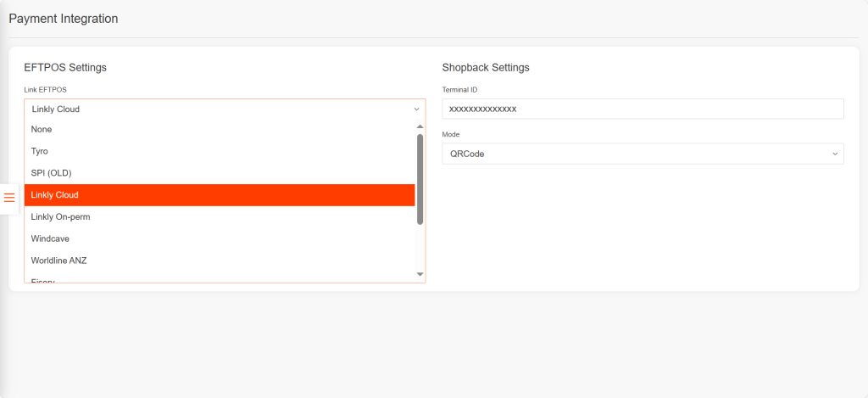Viewport: 868px width, 398px height.
Task: Click the Terminal ID input field
Action: click(x=643, y=109)
